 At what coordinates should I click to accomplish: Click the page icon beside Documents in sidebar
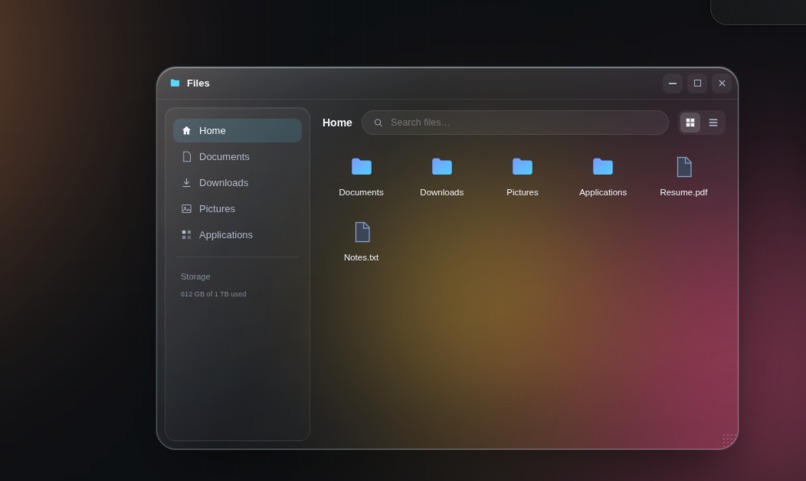pyautogui.click(x=187, y=157)
